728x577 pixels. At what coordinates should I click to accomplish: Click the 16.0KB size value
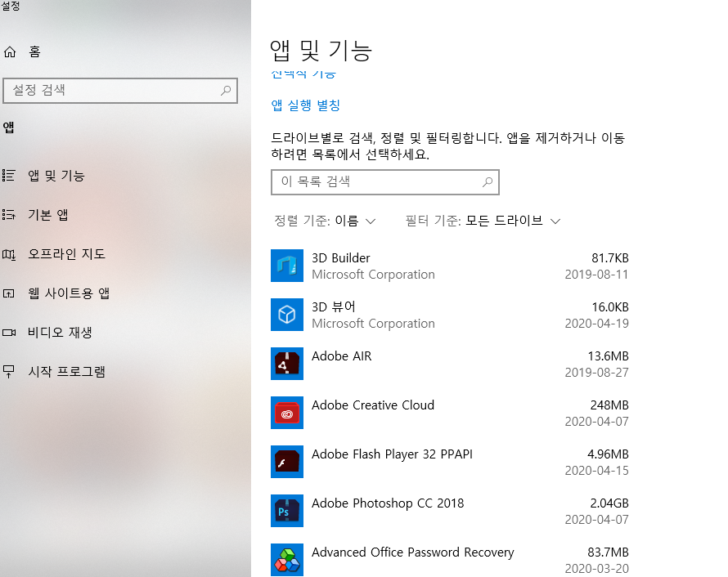pyautogui.click(x=610, y=307)
